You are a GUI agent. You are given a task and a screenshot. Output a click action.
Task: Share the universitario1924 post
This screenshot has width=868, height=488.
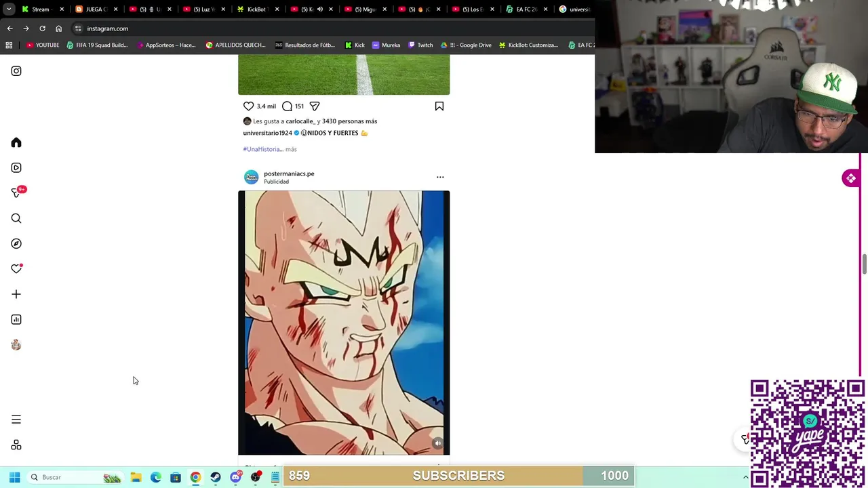coord(315,106)
